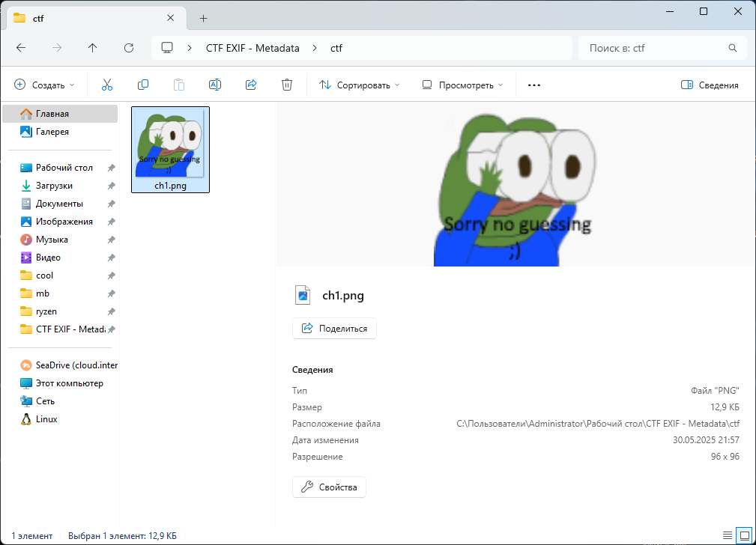
Task: Unpin Документы from quick access
Action: [x=112, y=204]
